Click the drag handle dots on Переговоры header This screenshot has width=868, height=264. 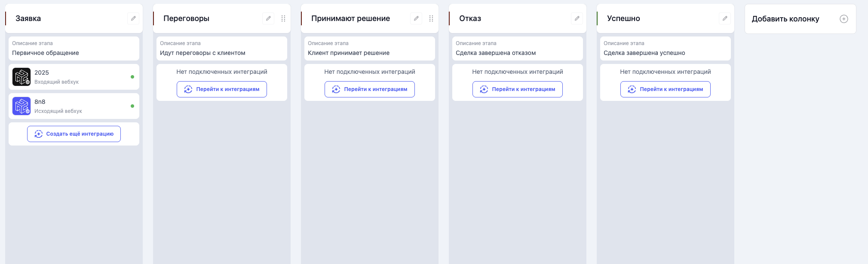click(x=283, y=18)
